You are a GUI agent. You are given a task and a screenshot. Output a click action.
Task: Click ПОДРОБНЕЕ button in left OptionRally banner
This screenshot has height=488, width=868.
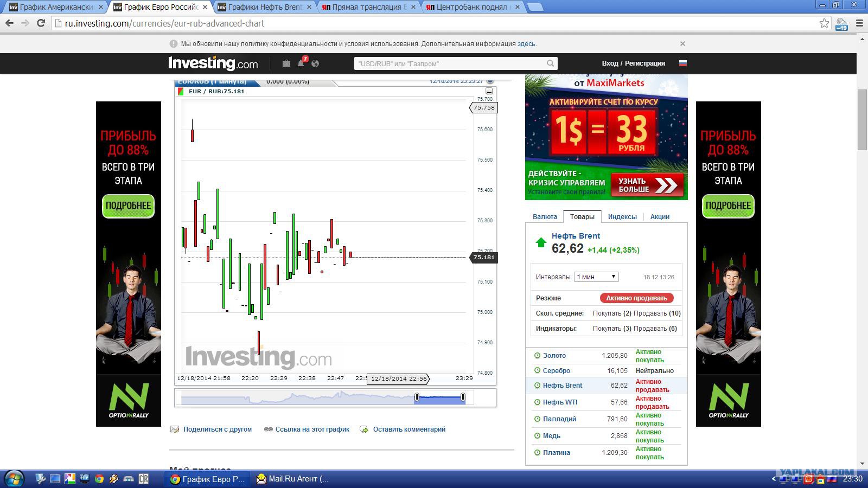tap(128, 206)
